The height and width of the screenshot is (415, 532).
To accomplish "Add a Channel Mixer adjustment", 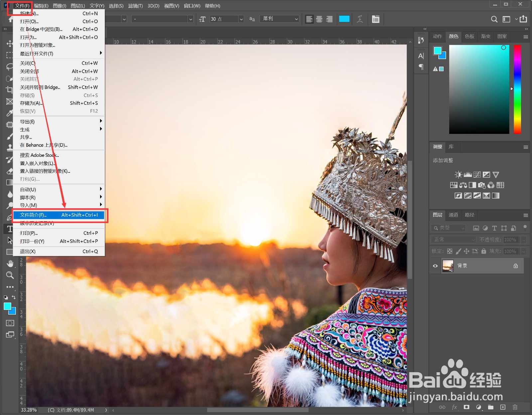I will (x=491, y=185).
